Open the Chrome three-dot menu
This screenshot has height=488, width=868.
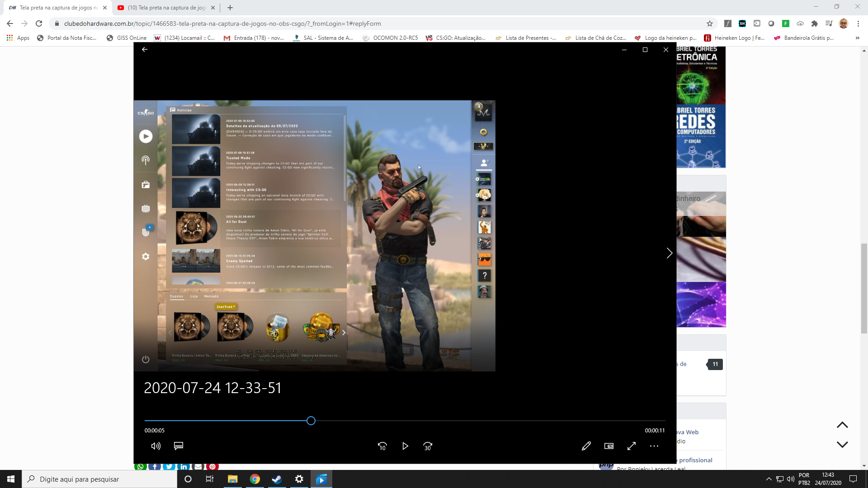point(858,23)
